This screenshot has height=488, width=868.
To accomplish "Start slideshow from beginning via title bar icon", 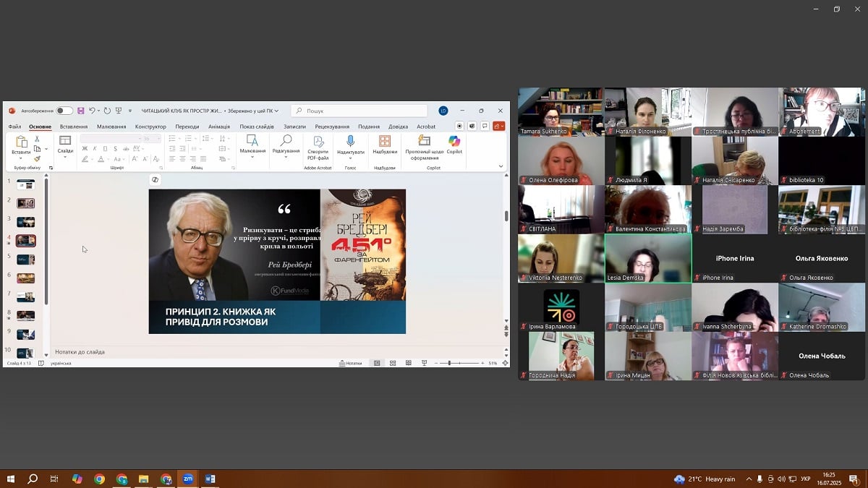I will coord(118,111).
